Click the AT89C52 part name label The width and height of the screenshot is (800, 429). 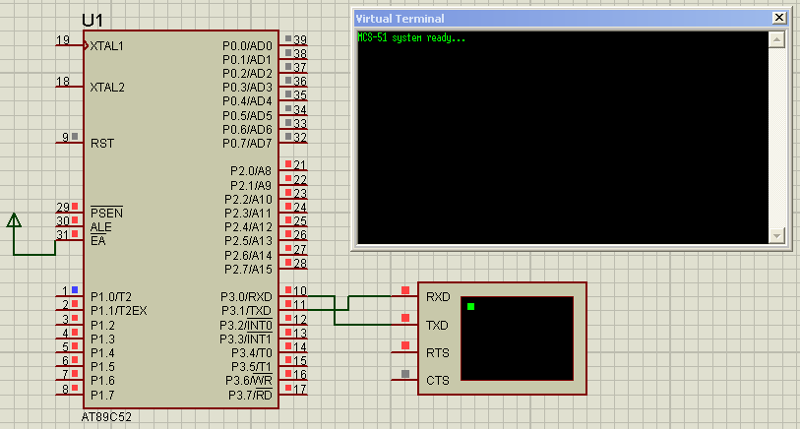click(x=106, y=416)
